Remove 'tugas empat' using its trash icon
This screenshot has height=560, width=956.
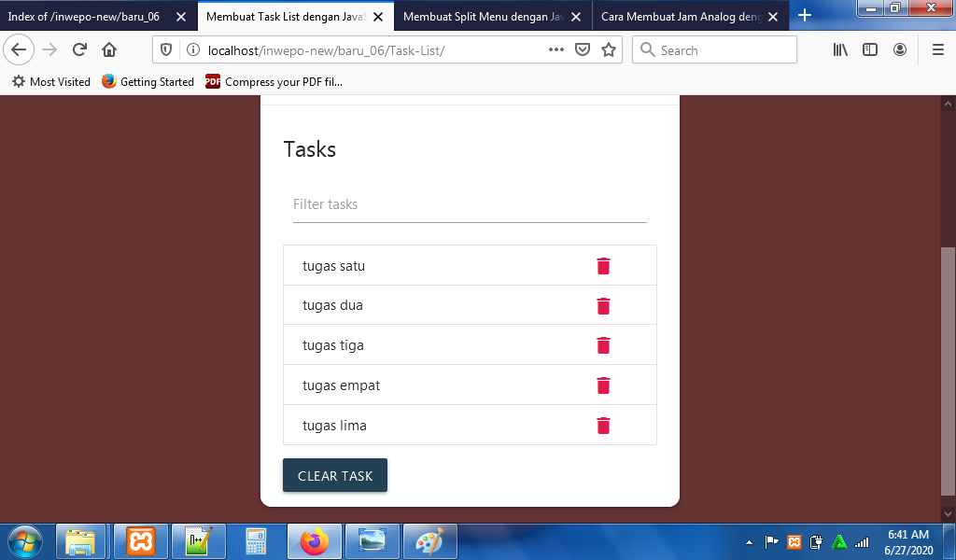(603, 385)
